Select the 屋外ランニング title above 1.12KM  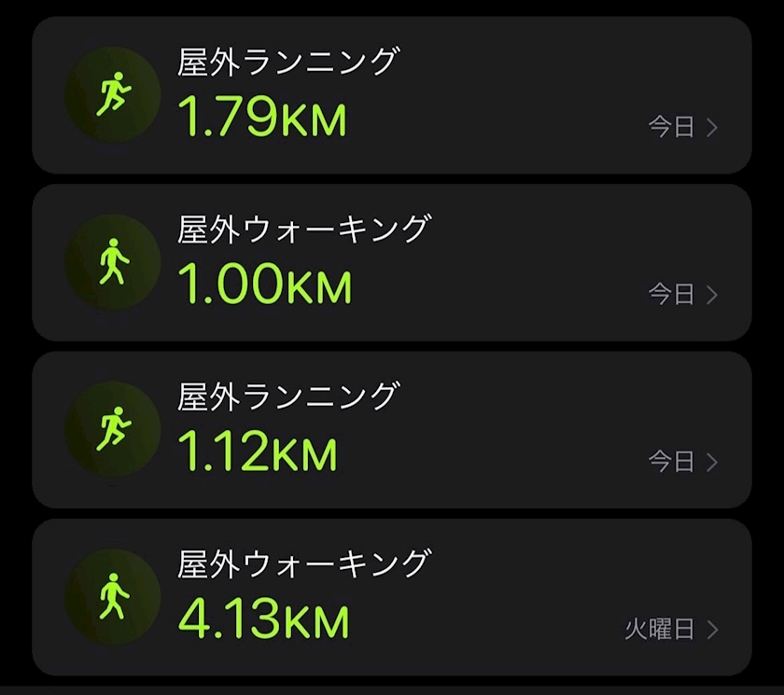coord(287,396)
